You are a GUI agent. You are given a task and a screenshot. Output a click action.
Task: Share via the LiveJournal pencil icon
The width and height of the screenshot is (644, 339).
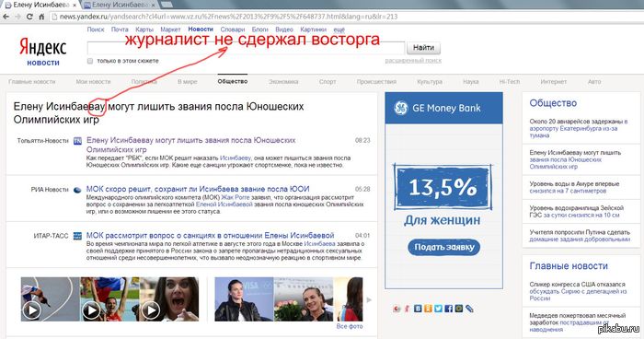pyautogui.click(x=469, y=309)
